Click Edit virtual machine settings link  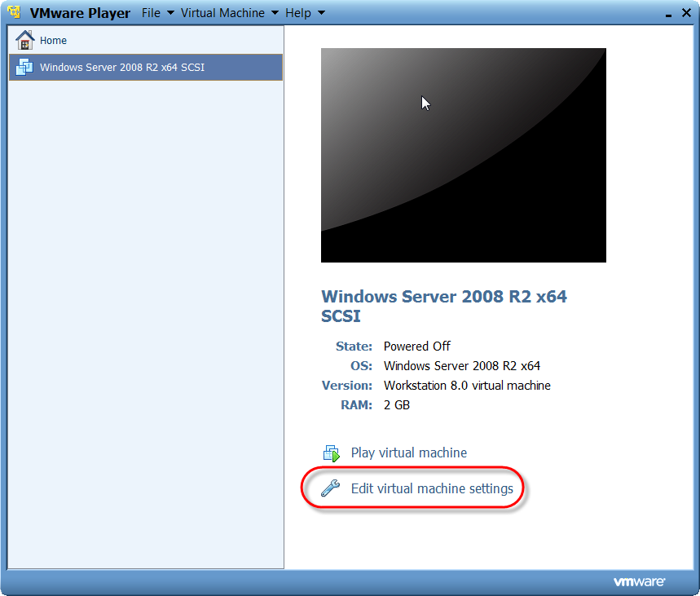pos(432,488)
